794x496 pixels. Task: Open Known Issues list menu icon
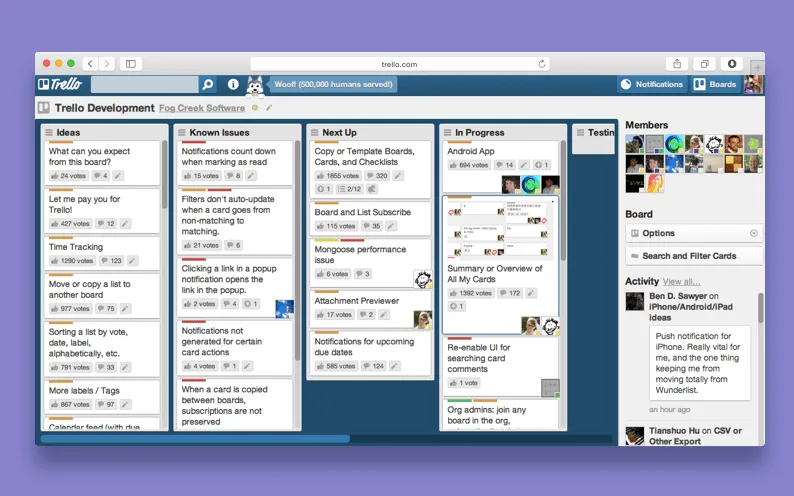pos(182,133)
